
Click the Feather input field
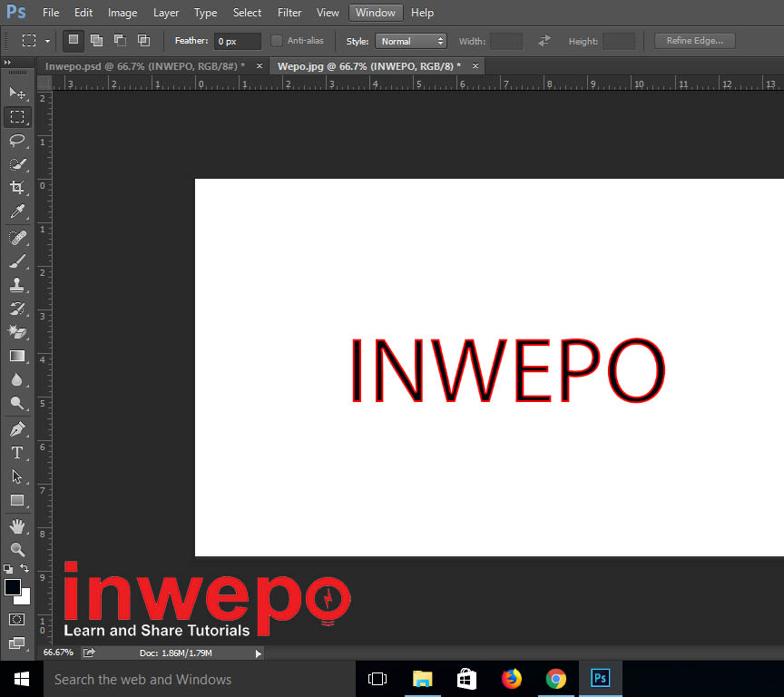[x=237, y=41]
